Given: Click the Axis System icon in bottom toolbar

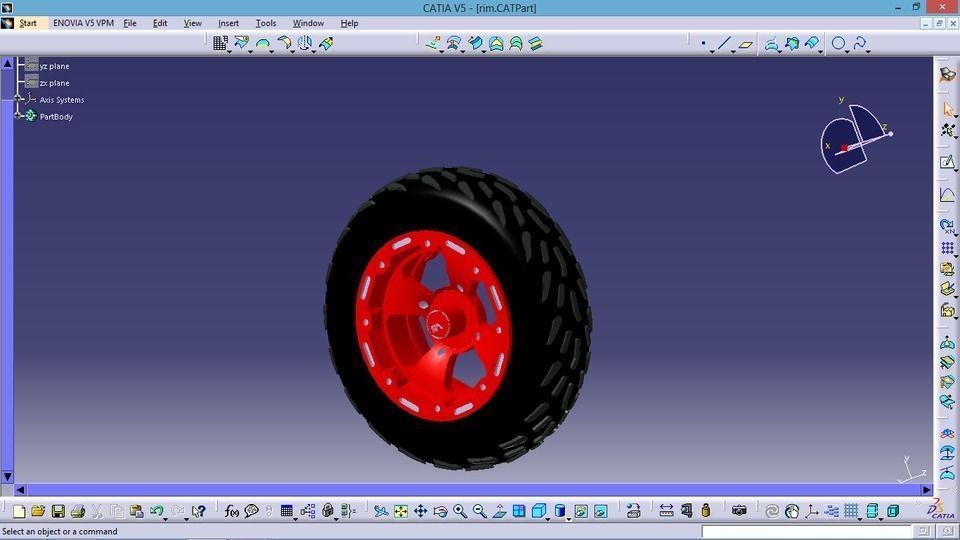Looking at the screenshot, I should pos(812,511).
